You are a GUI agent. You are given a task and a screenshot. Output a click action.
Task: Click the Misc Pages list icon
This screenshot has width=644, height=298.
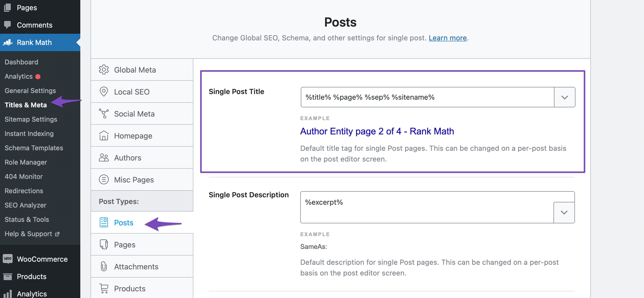(x=104, y=180)
